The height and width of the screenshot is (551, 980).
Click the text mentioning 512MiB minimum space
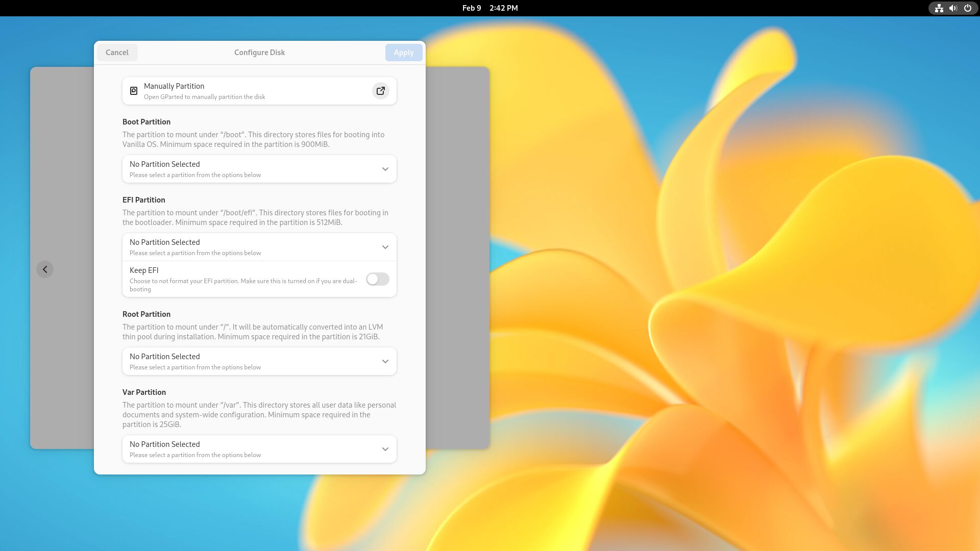pyautogui.click(x=255, y=217)
